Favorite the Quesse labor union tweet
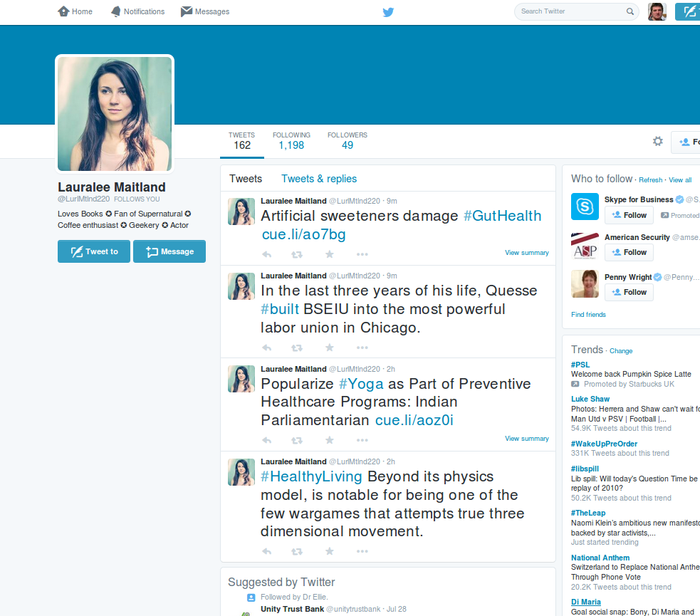This screenshot has width=700, height=616. pyautogui.click(x=329, y=348)
